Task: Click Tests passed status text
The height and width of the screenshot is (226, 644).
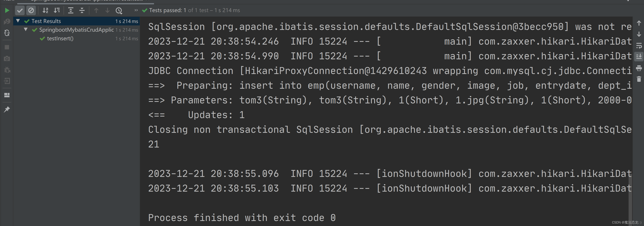Action: click(x=194, y=10)
